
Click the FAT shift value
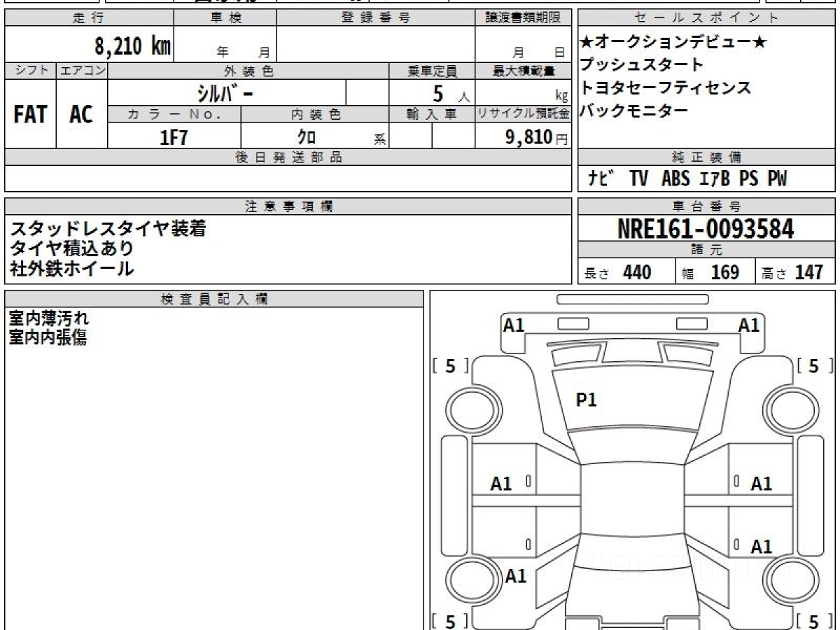(x=30, y=115)
